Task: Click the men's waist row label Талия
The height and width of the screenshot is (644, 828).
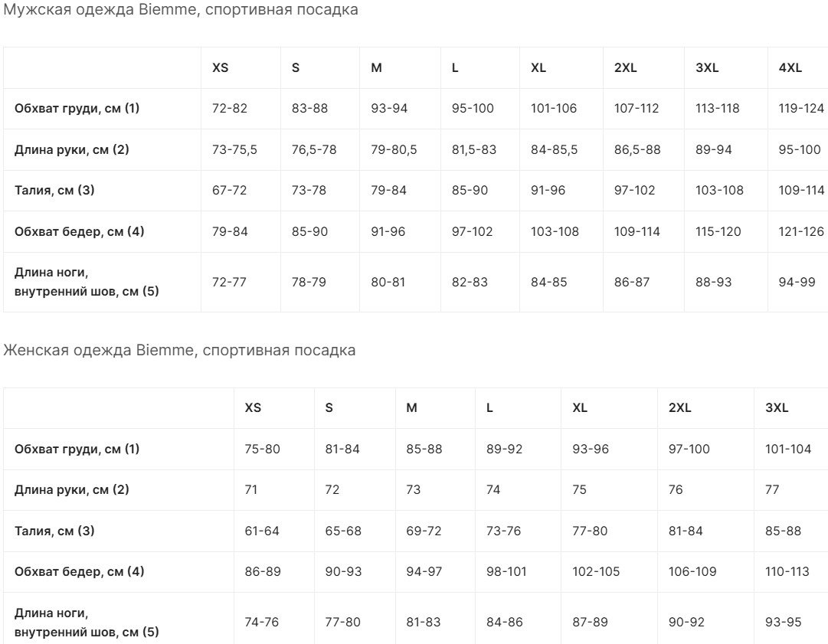Action: [x=54, y=190]
